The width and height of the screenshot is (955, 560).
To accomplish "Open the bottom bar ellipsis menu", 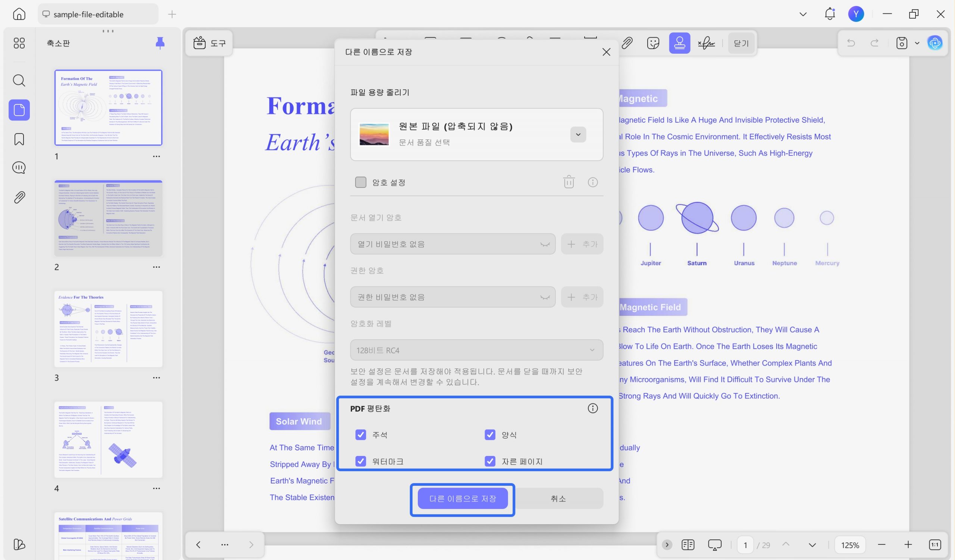I will pyautogui.click(x=225, y=544).
